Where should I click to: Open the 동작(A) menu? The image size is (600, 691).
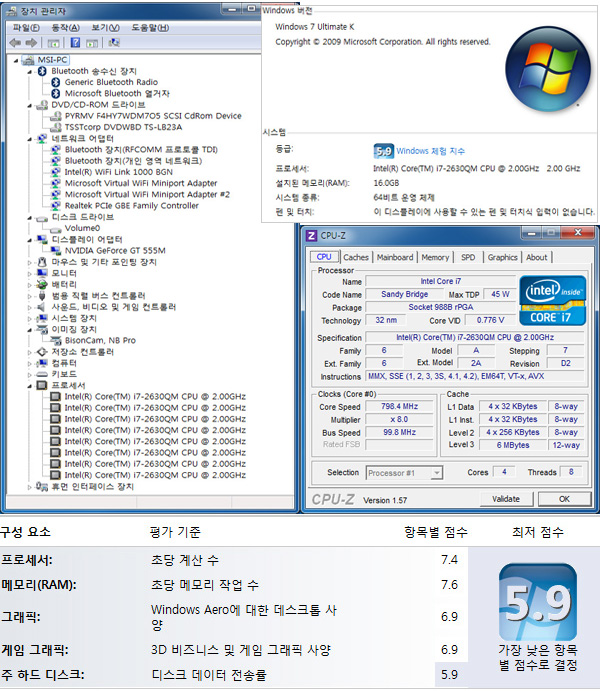[65, 28]
